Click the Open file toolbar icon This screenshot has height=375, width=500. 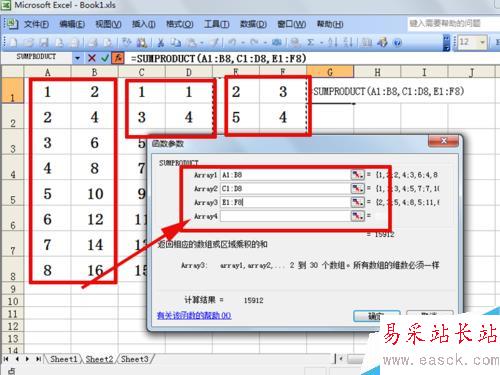point(28,42)
